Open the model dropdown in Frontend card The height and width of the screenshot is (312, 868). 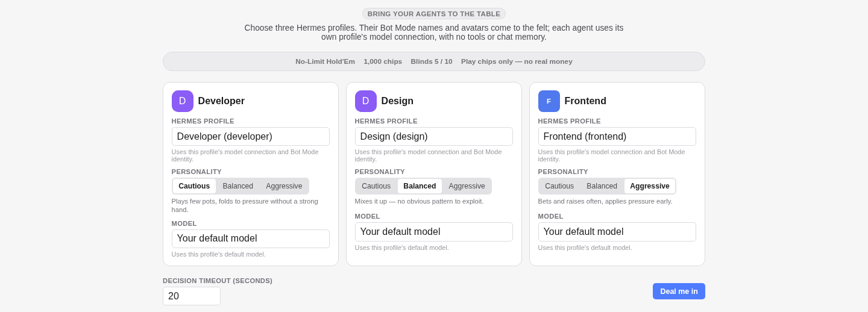point(617,232)
